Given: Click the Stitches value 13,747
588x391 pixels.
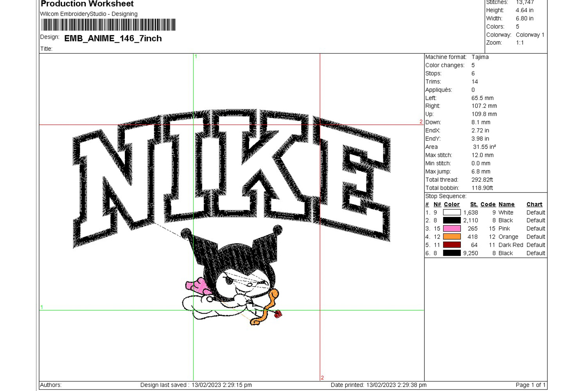Looking at the screenshot, I should (525, 2).
